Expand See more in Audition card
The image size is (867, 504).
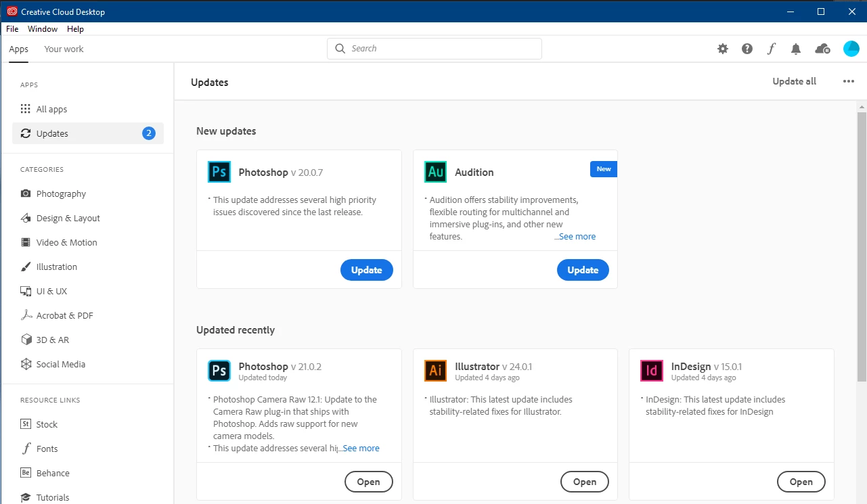click(576, 237)
